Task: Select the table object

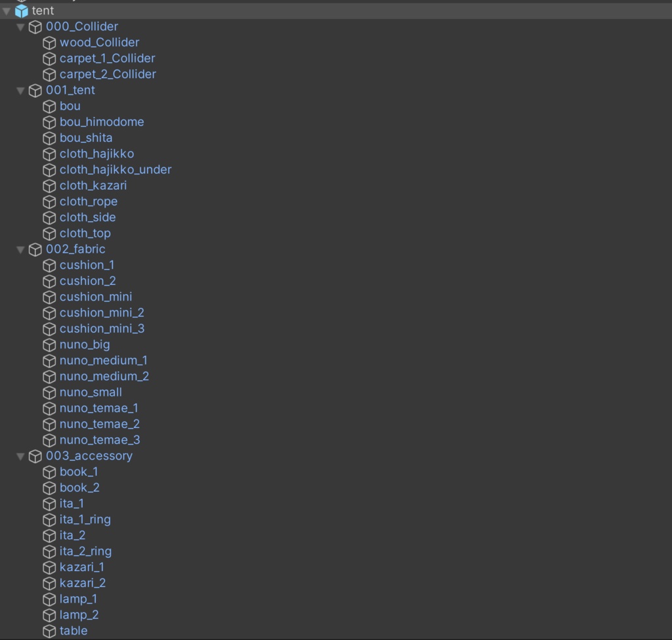Action: pyautogui.click(x=73, y=631)
